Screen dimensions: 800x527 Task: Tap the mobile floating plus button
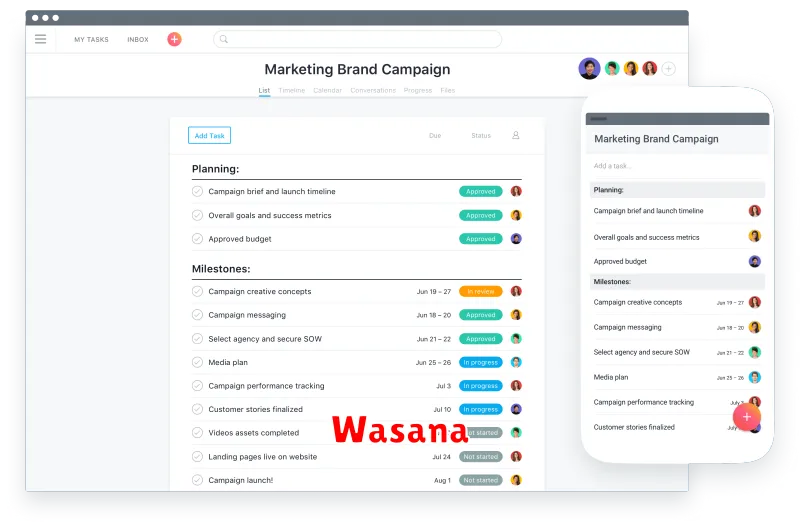tap(746, 417)
